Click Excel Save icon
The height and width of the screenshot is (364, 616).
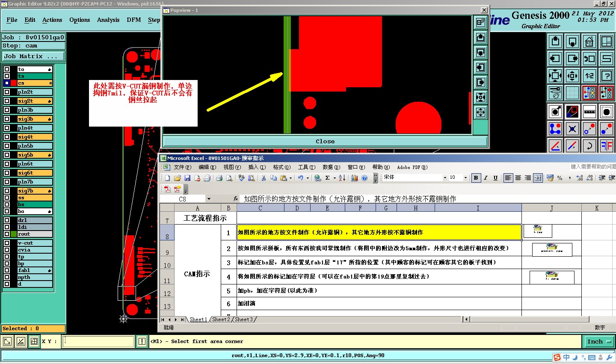(x=187, y=178)
